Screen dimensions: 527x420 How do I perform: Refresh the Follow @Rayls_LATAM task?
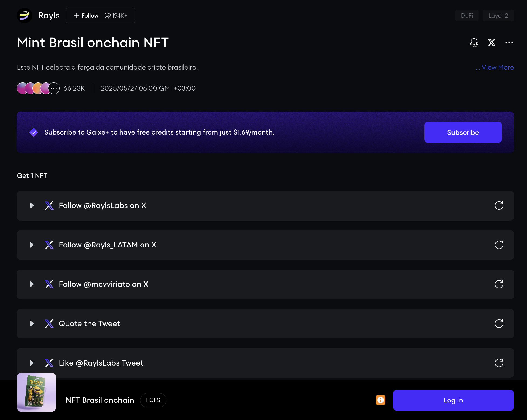tap(499, 245)
